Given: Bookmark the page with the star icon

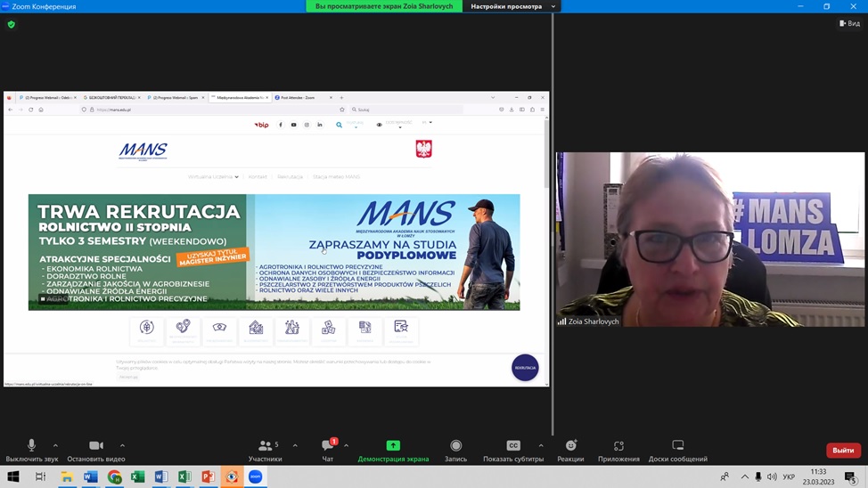Looking at the screenshot, I should [x=342, y=110].
